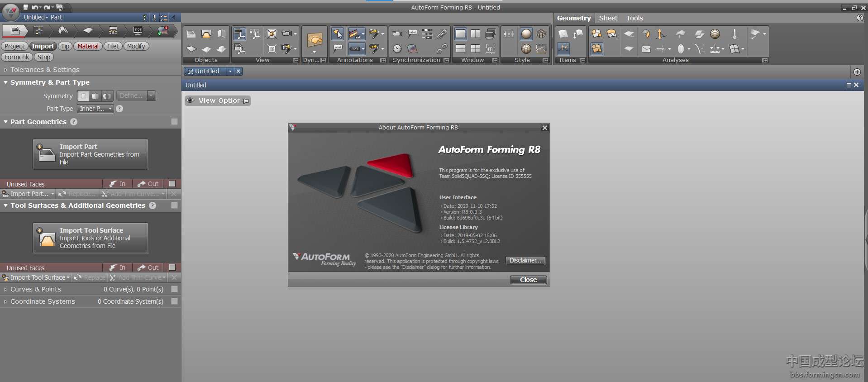Click the clock icon in Synchronization
Screen dimensions: 868x382
pos(397,49)
